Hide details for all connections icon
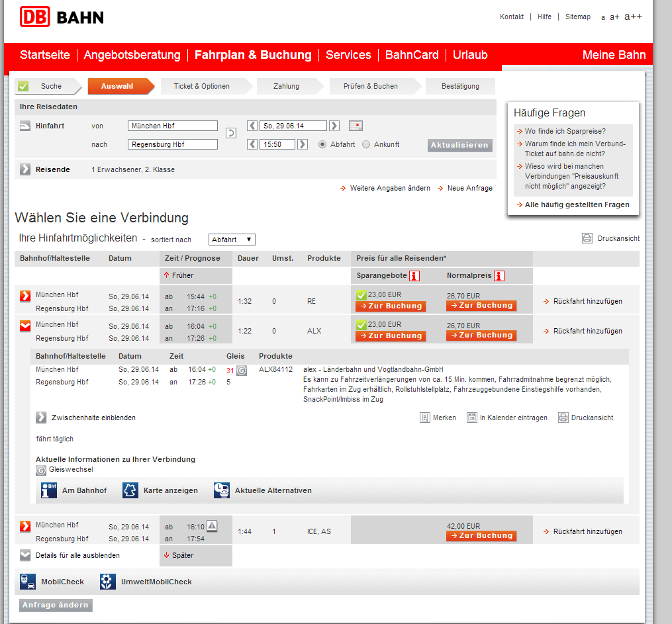The height and width of the screenshot is (624, 672). tap(25, 555)
